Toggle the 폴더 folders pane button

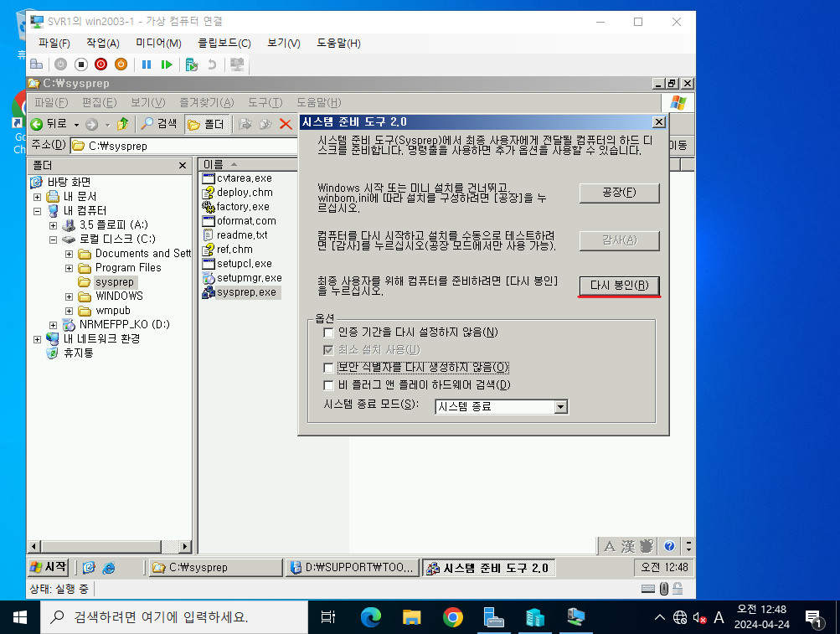coord(206,124)
